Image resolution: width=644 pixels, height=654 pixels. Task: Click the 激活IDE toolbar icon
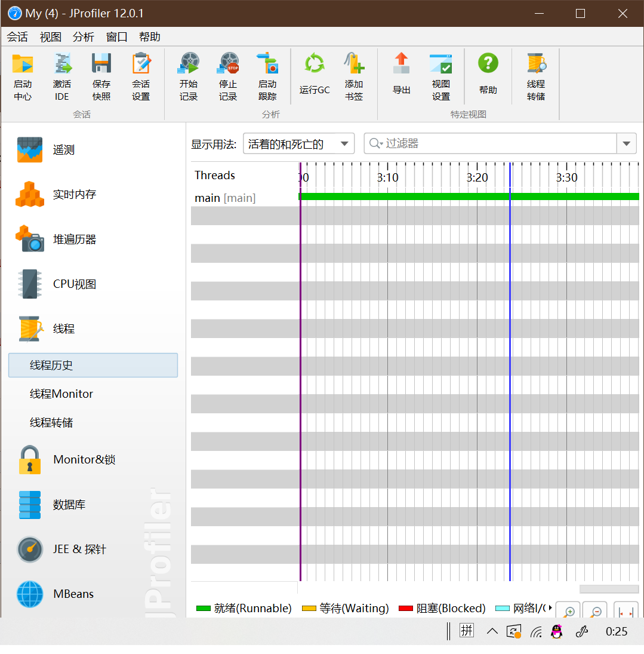click(62, 76)
